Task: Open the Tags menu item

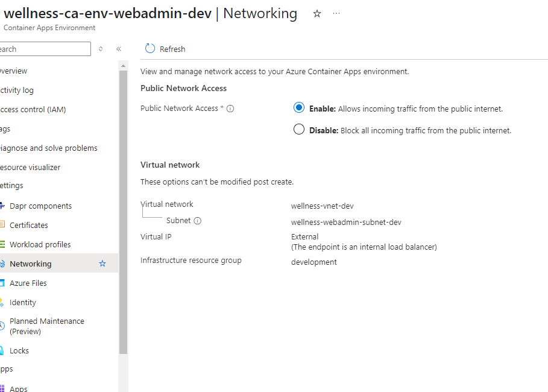Action: click(x=5, y=129)
